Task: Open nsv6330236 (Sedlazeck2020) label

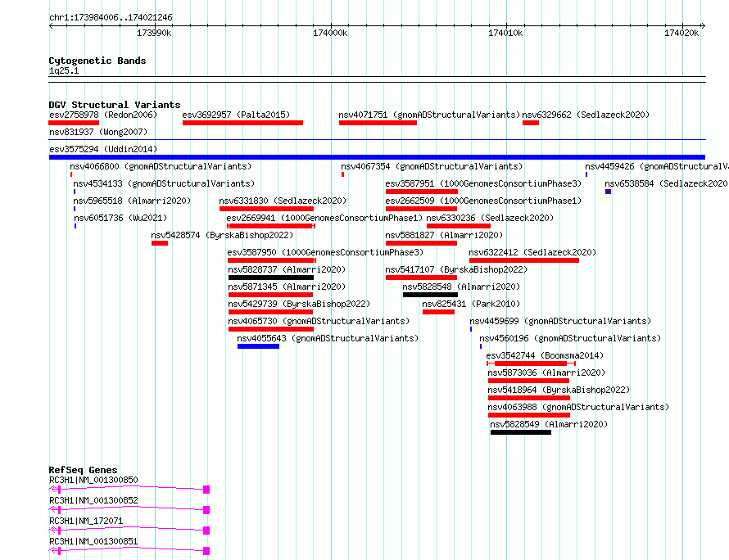Action: pos(490,218)
